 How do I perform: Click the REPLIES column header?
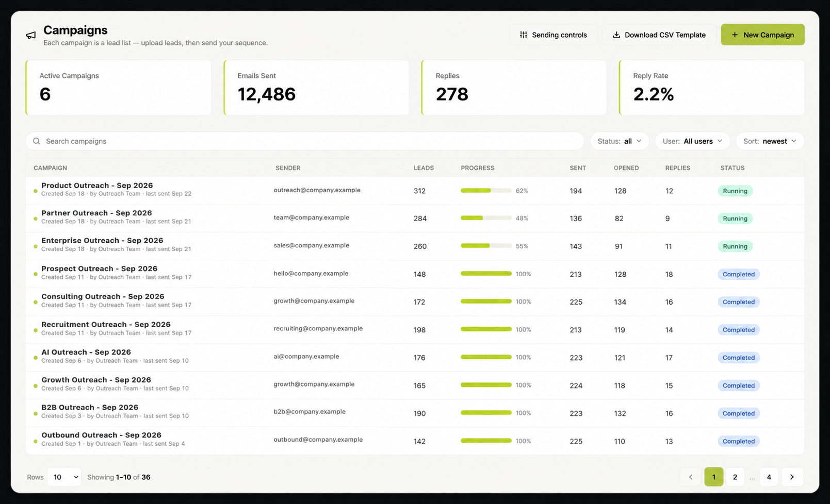click(x=678, y=168)
